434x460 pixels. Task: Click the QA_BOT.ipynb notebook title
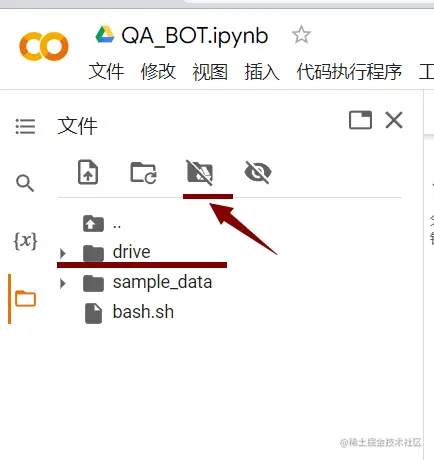click(195, 36)
